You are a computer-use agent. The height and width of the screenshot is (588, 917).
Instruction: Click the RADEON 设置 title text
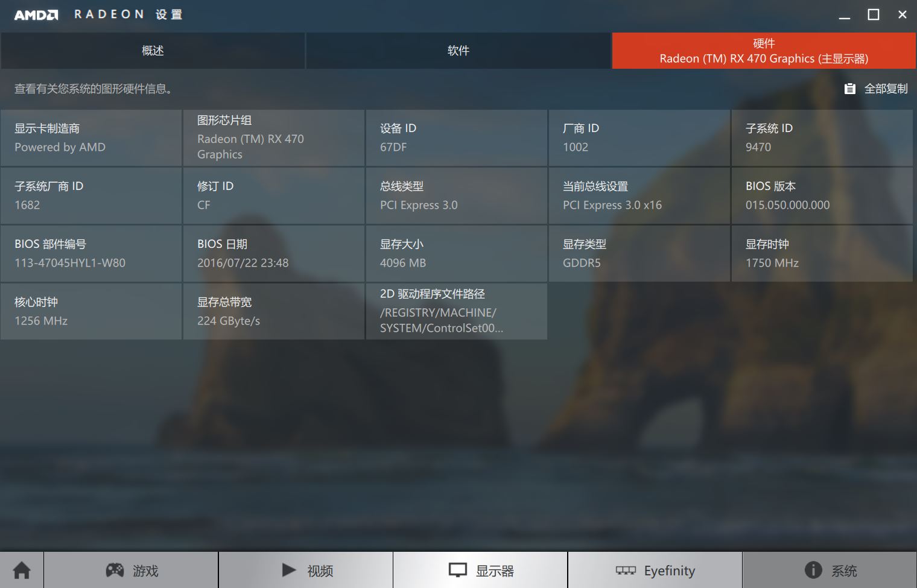coord(128,14)
